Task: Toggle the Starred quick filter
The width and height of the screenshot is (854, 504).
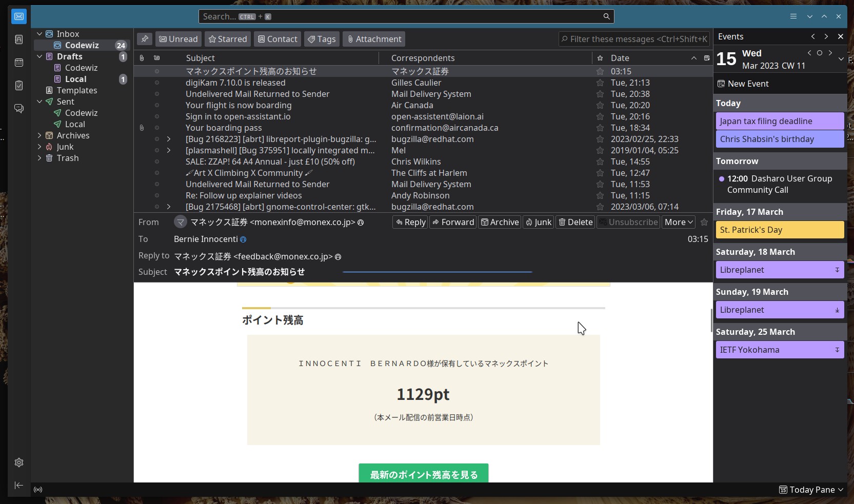Action: tap(227, 39)
